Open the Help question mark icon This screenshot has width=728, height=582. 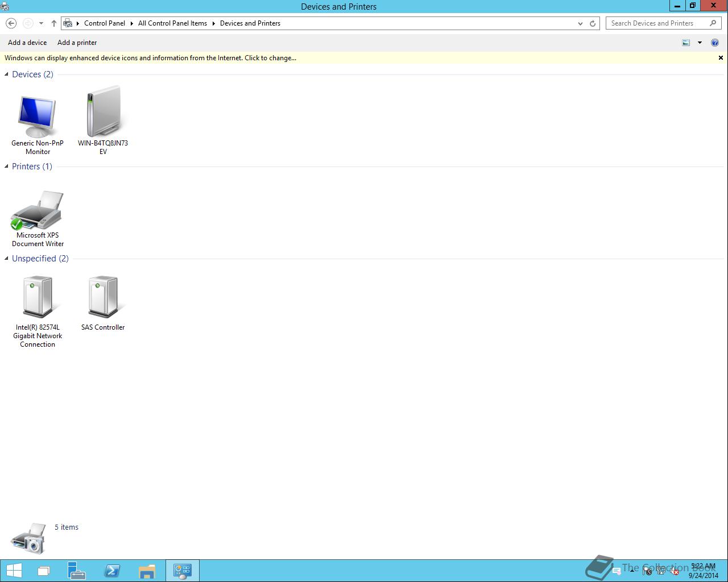point(715,43)
